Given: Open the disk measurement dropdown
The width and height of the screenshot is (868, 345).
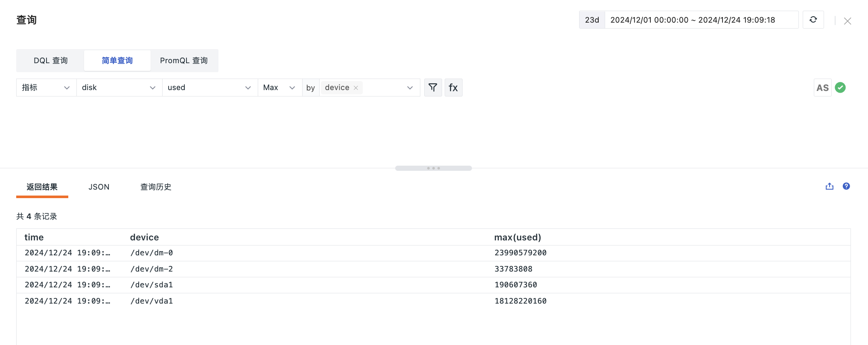Looking at the screenshot, I should 119,88.
